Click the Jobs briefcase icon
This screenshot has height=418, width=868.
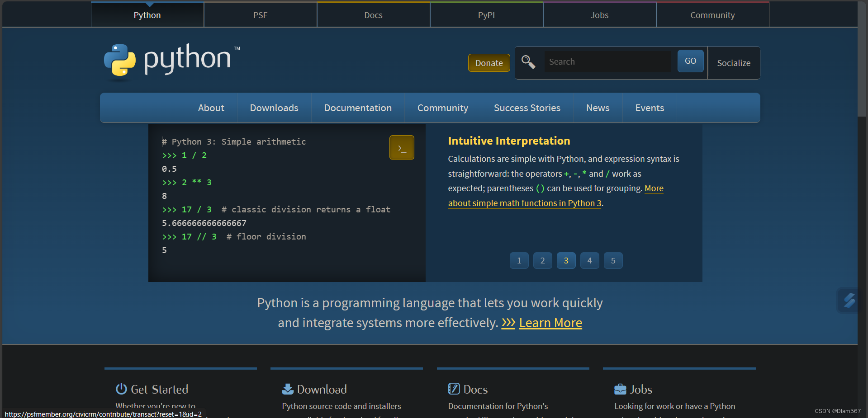coord(620,389)
